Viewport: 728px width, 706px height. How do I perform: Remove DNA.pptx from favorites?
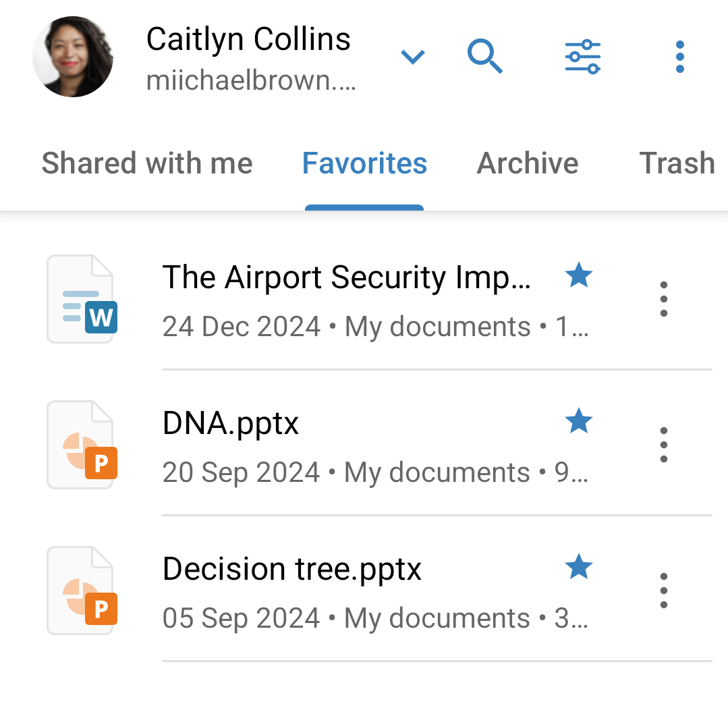tap(579, 421)
